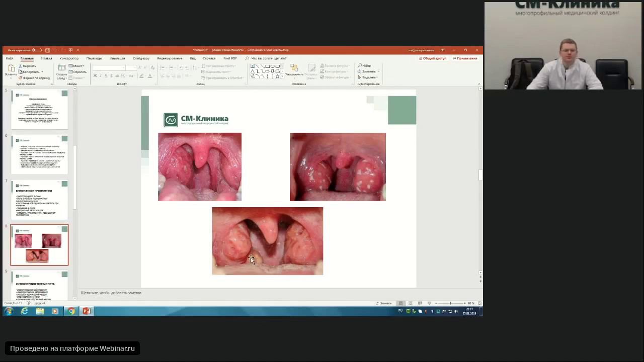The height and width of the screenshot is (362, 644).
Task: Switch to Normal view in status bar
Action: pos(400,303)
